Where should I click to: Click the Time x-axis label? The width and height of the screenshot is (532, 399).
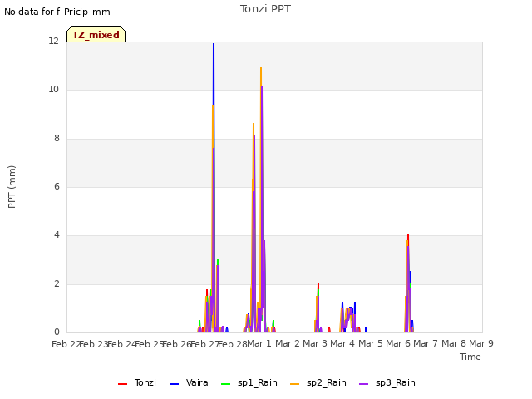click(470, 357)
